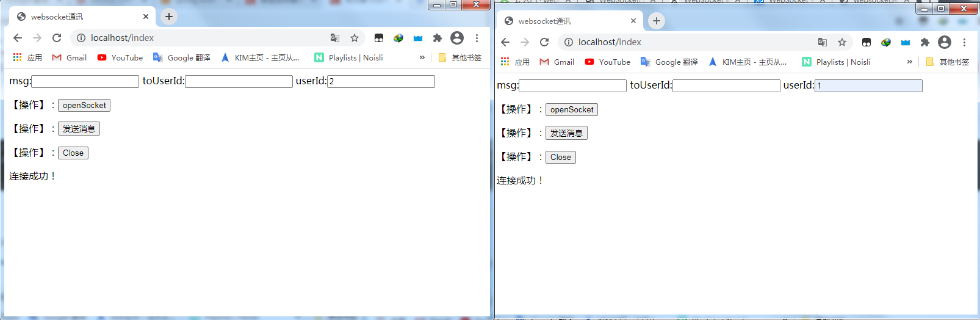
Task: Open KIM主页 bookmark in right window
Action: coord(748,62)
